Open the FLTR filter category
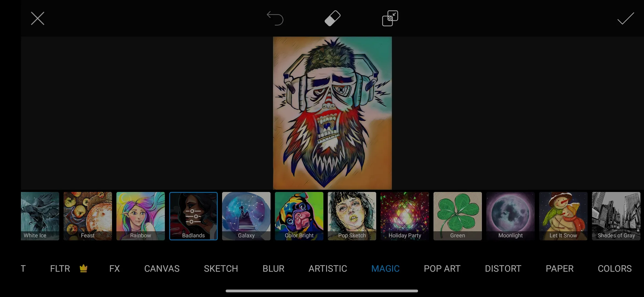Viewport: 644px width, 297px height. [x=59, y=268]
